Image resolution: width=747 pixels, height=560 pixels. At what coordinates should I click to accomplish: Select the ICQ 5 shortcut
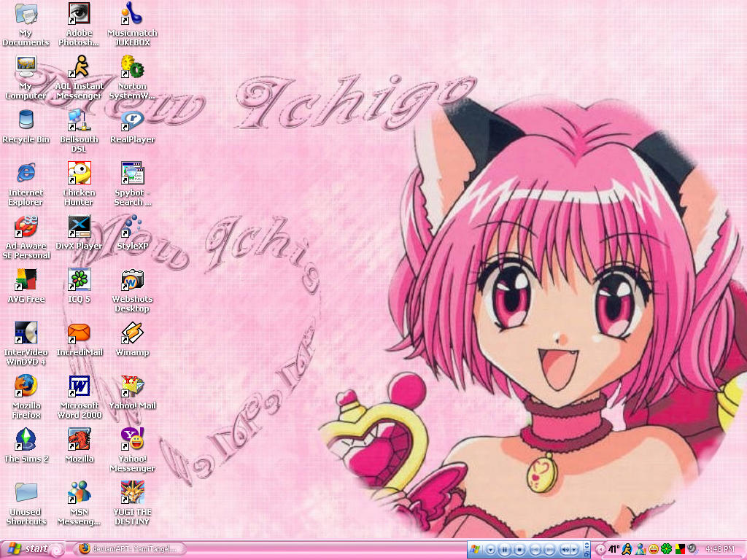click(x=79, y=286)
